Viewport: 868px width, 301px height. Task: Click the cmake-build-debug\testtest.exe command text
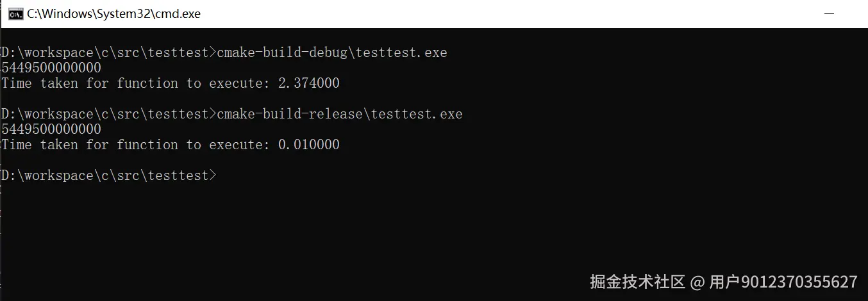pos(332,53)
